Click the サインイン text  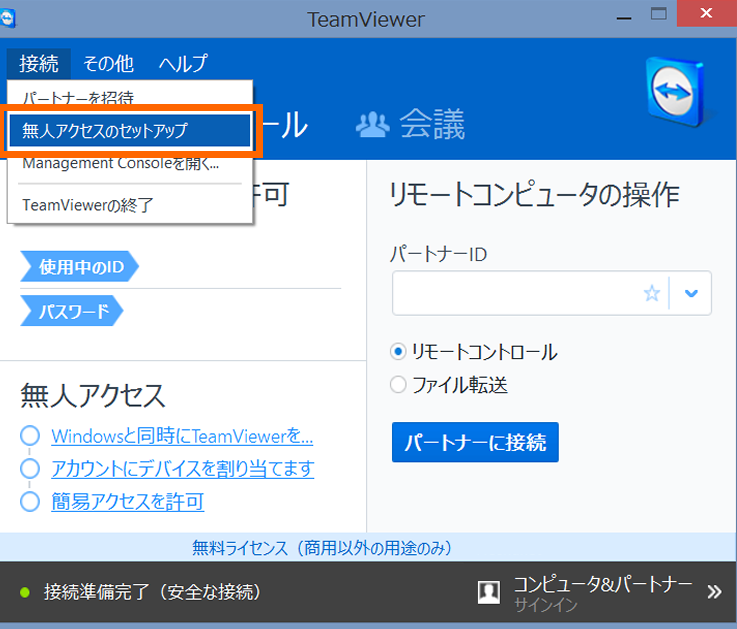pos(546,605)
